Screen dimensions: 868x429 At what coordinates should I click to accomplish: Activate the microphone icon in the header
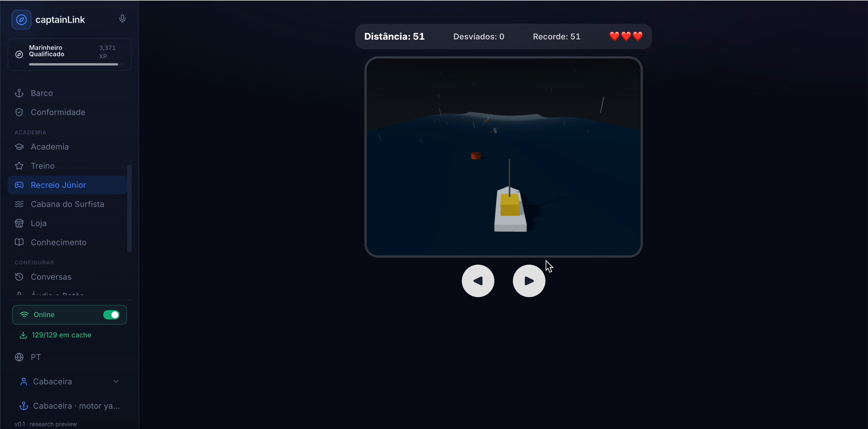[122, 19]
